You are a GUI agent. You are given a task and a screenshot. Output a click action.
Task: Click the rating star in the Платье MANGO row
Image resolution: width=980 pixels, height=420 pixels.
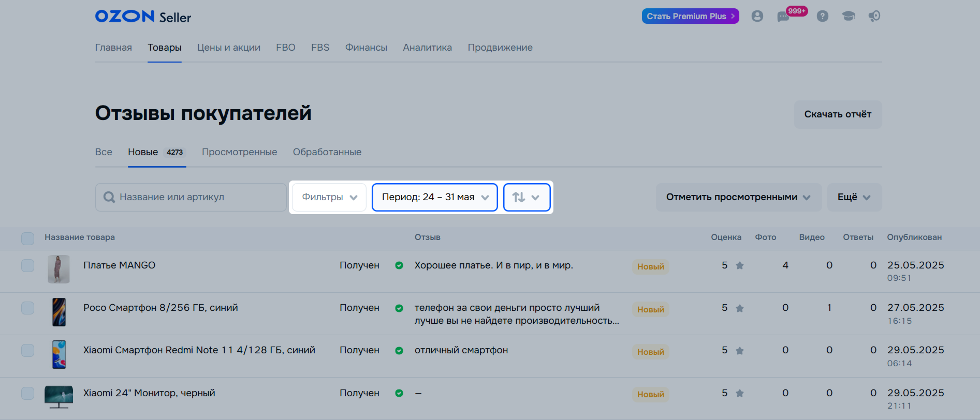pos(740,265)
